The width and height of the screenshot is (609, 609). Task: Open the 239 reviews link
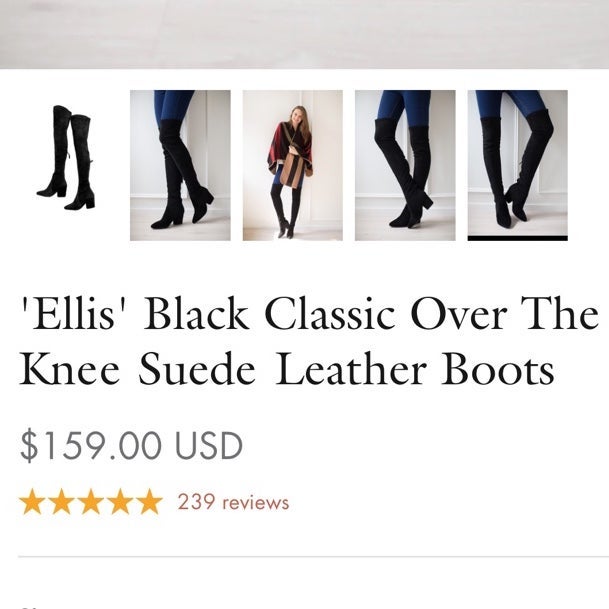(x=233, y=502)
